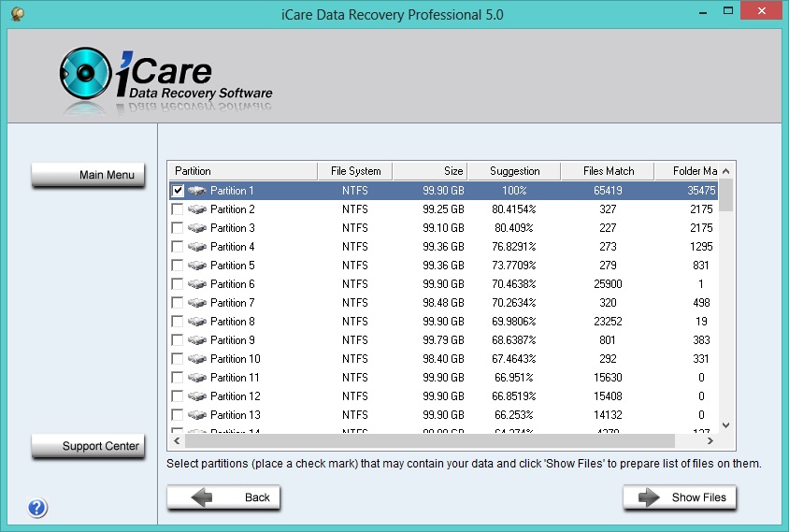Click the drive icon for Partition 7
This screenshot has width=789, height=532.
pyautogui.click(x=196, y=303)
